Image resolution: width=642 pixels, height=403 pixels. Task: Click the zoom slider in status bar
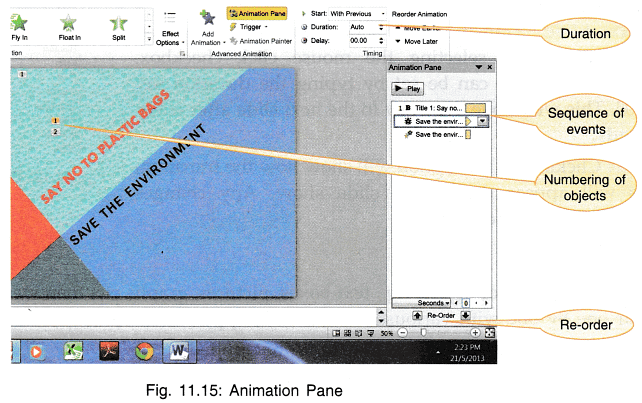coord(424,331)
